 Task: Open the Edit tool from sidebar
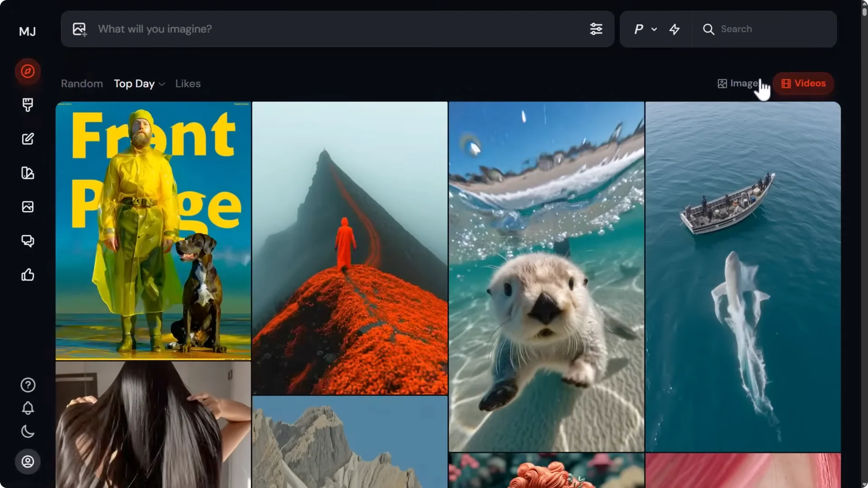pyautogui.click(x=28, y=139)
